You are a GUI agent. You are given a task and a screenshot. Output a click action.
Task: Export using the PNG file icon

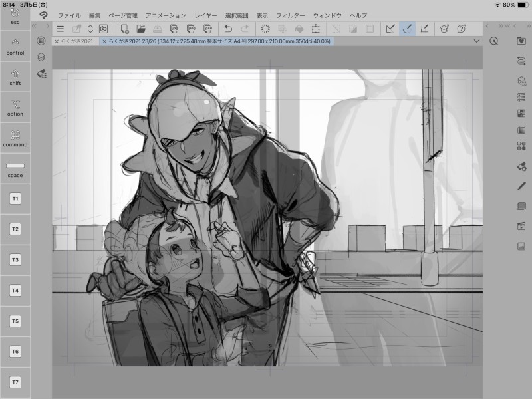click(191, 29)
